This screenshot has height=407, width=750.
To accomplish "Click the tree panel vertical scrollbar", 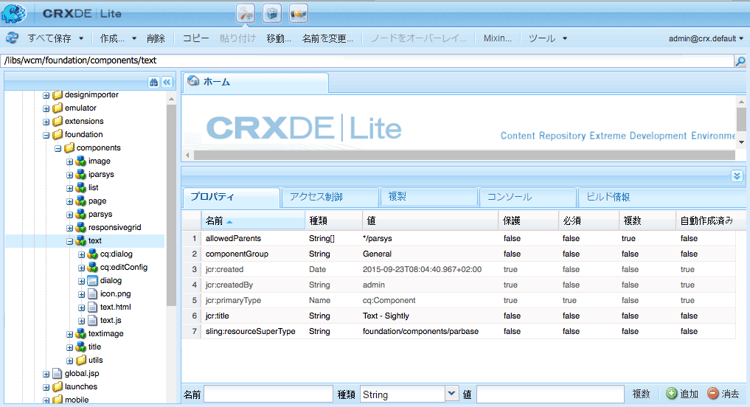I will pos(171,206).
